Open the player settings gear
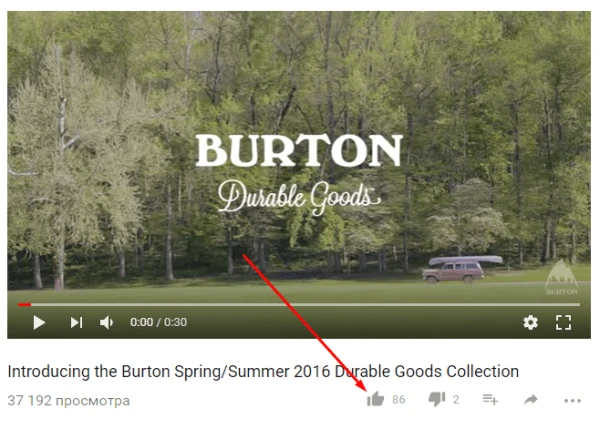 [530, 323]
